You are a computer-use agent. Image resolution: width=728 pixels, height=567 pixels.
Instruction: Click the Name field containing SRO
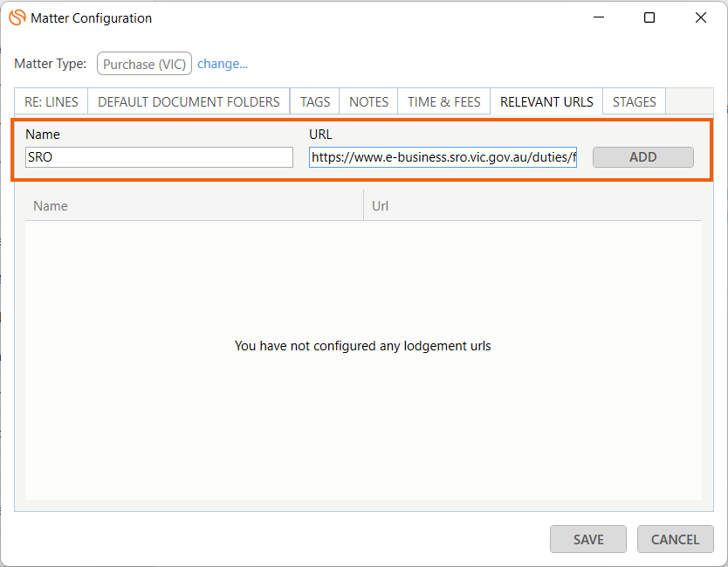pos(159,157)
